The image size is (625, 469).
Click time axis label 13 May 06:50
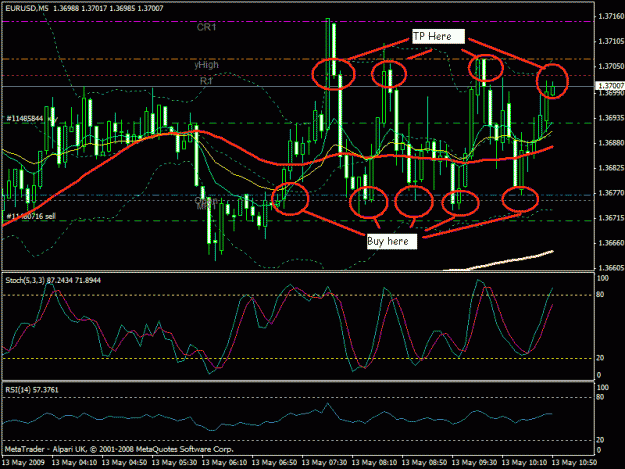[275, 462]
